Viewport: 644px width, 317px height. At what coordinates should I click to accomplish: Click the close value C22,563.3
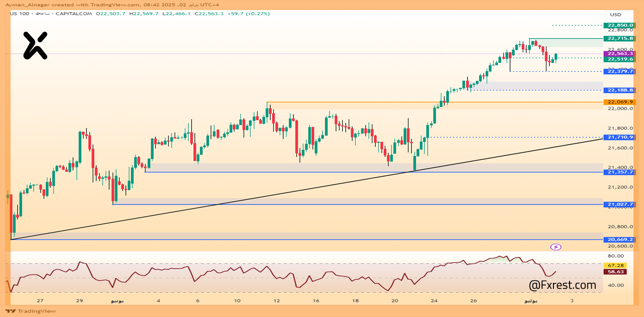tap(209, 14)
